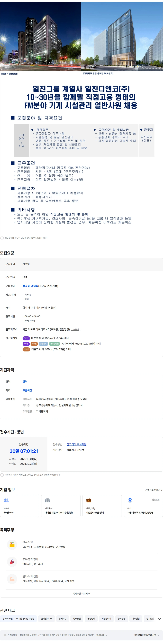Screen dimensions: 163x644
Task: Click the 정규직 employment type link
Action: 26,286
